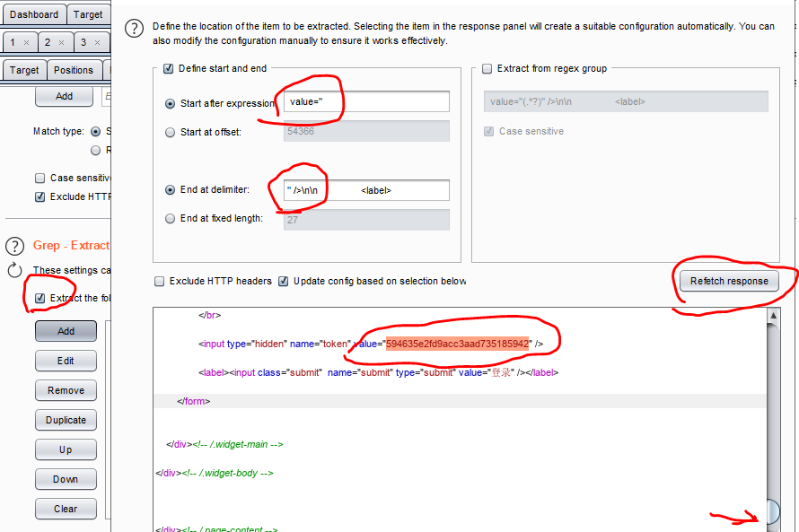
Task: Click the Start at offset field 54366
Action: (x=366, y=131)
